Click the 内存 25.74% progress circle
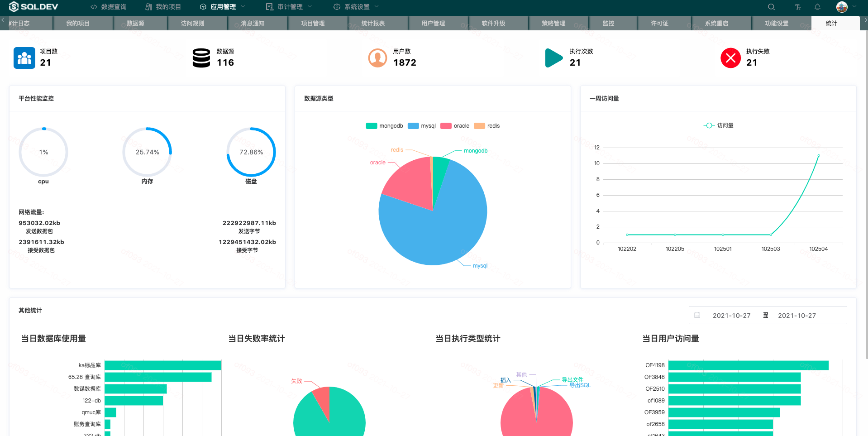Image resolution: width=868 pixels, height=436 pixels. (x=147, y=152)
